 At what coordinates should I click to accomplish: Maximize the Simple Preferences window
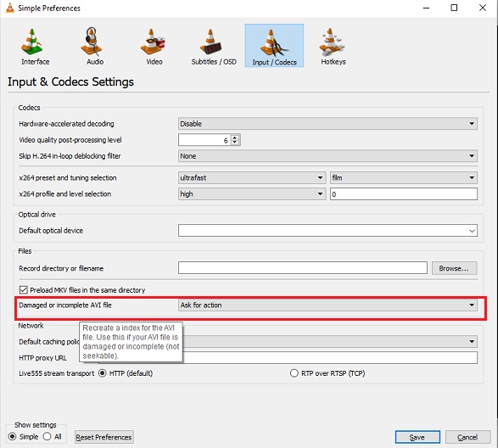point(454,8)
